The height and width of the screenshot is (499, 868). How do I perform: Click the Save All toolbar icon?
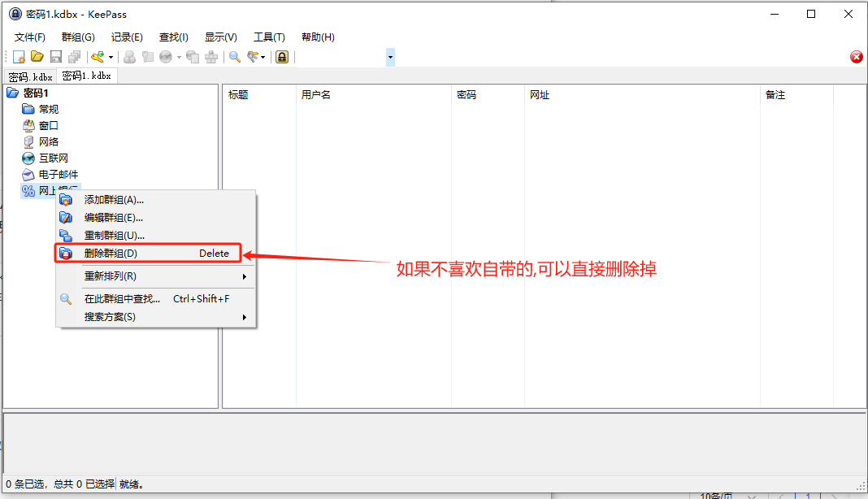[x=74, y=57]
